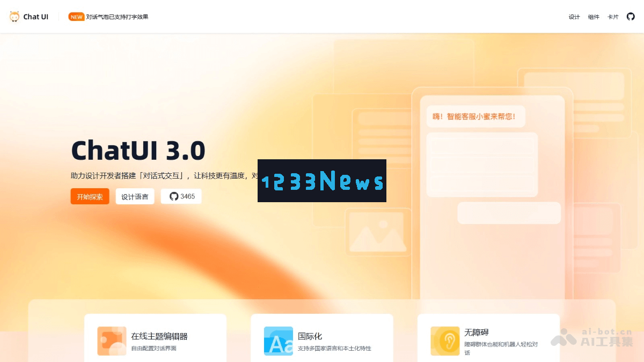Click the online theme editor icon

pyautogui.click(x=112, y=341)
